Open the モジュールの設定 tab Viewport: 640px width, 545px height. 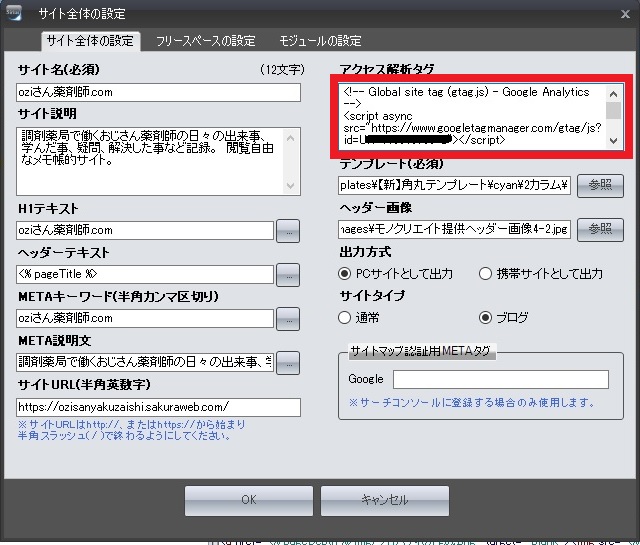tap(320, 41)
